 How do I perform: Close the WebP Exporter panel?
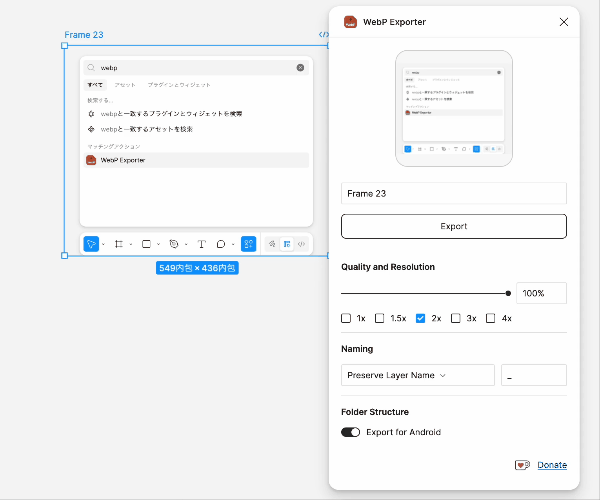pos(564,22)
